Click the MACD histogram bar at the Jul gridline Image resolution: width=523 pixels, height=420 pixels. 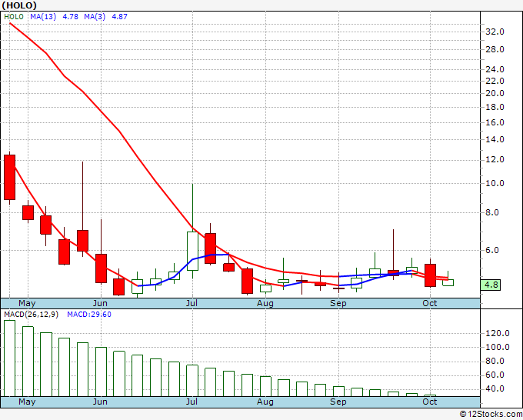[192, 381]
